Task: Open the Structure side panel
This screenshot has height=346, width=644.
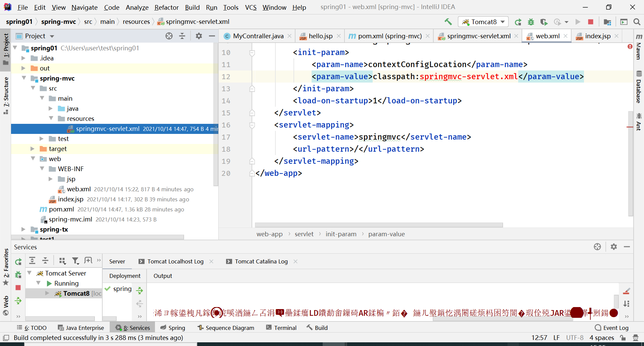Action: pos(6,95)
